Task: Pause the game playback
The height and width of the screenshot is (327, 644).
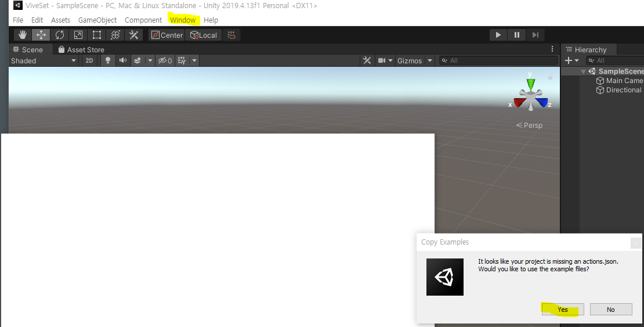Action: click(x=517, y=35)
